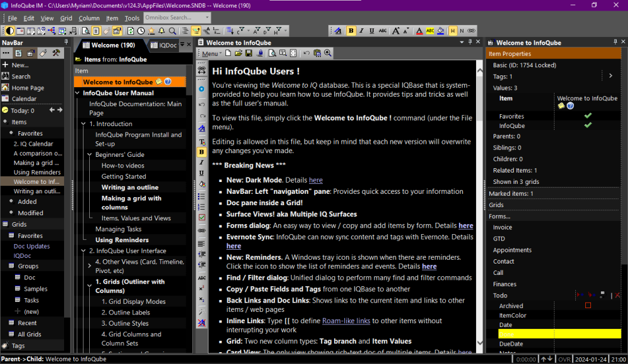
Task: Pin the NavBar using its pushpin icon
Action: point(66,43)
